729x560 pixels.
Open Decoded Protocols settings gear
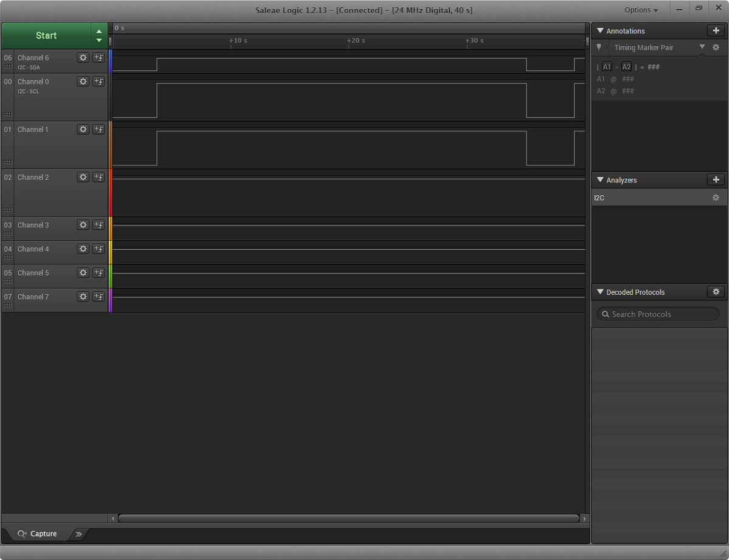click(716, 292)
